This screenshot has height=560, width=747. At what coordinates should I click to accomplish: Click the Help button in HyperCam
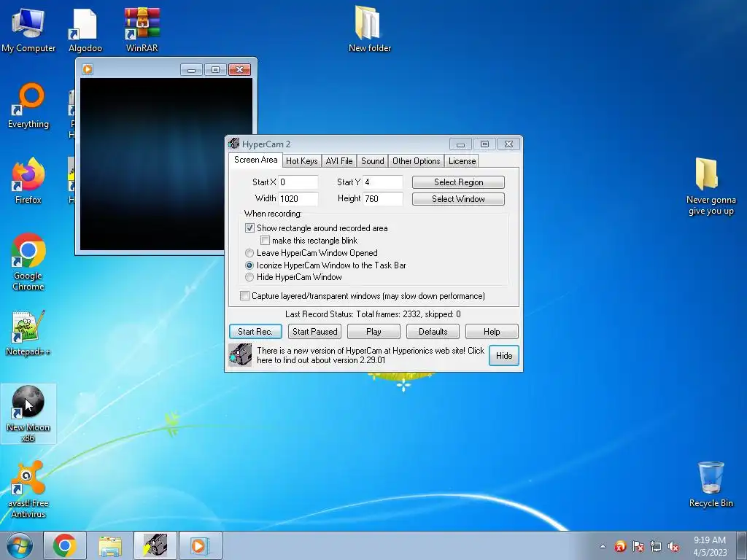[x=492, y=332]
